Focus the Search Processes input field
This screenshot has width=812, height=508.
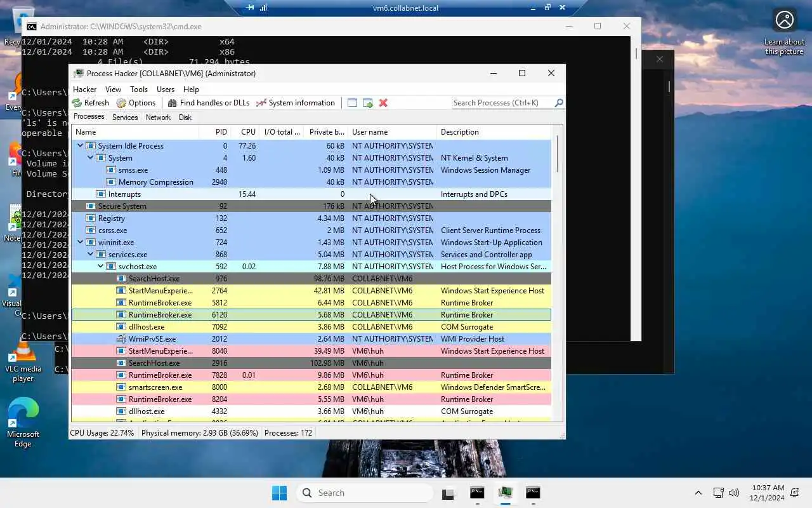tap(502, 103)
